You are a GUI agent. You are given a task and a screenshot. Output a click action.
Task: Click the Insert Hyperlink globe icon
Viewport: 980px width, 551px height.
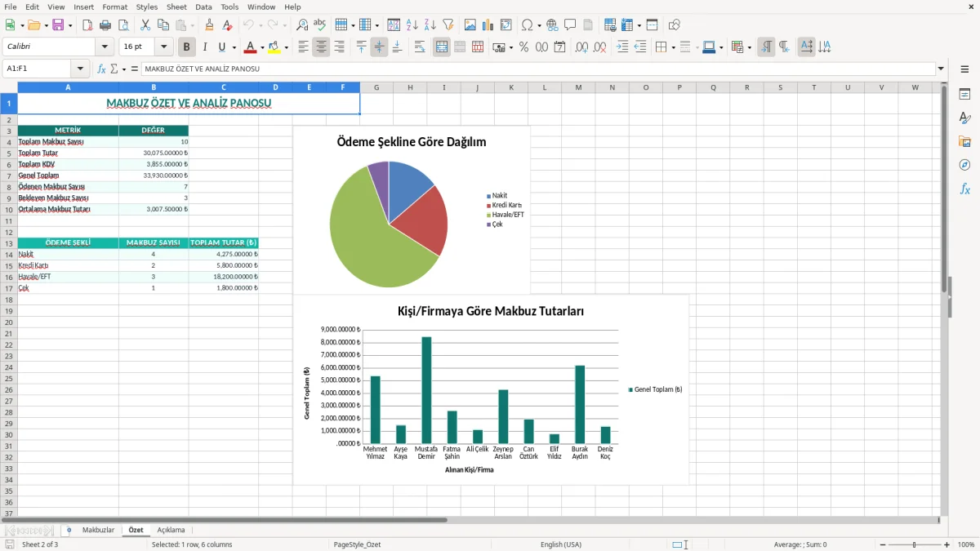(x=552, y=25)
